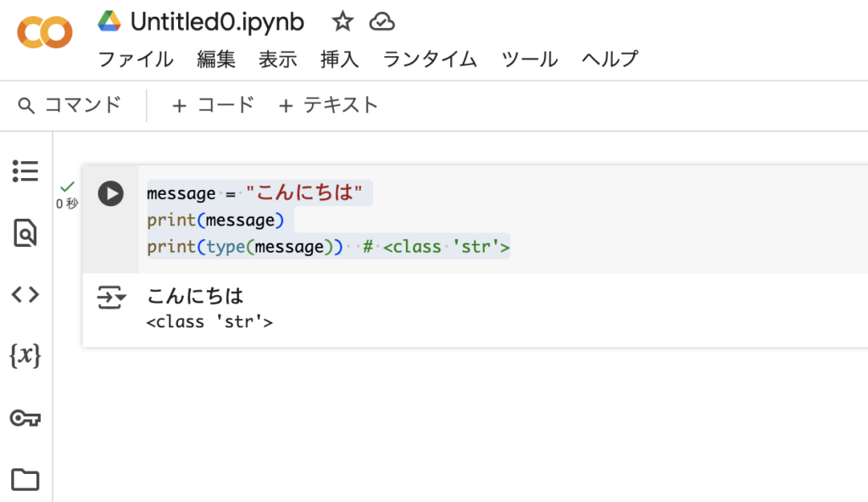Add a new text cell with + テキスト
The height and width of the screenshot is (502, 868).
(x=328, y=105)
